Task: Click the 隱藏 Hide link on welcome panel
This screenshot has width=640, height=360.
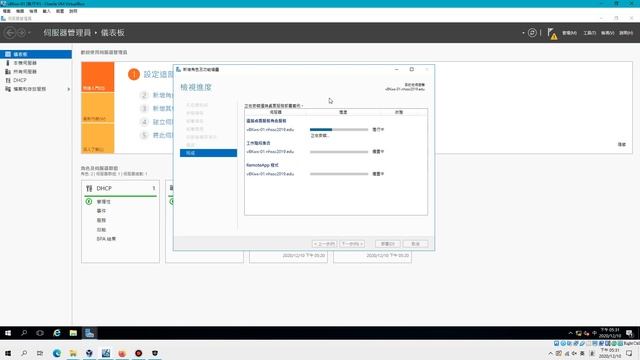Action: tap(622, 144)
